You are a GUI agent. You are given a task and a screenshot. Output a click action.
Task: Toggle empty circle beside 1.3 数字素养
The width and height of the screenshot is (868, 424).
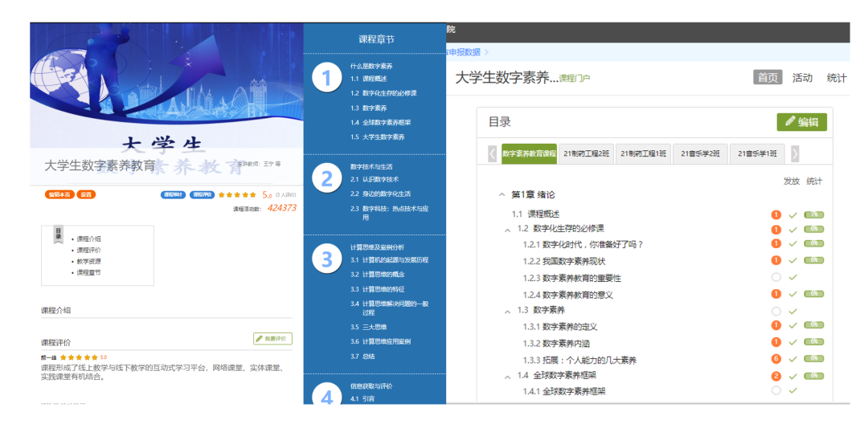pos(776,311)
